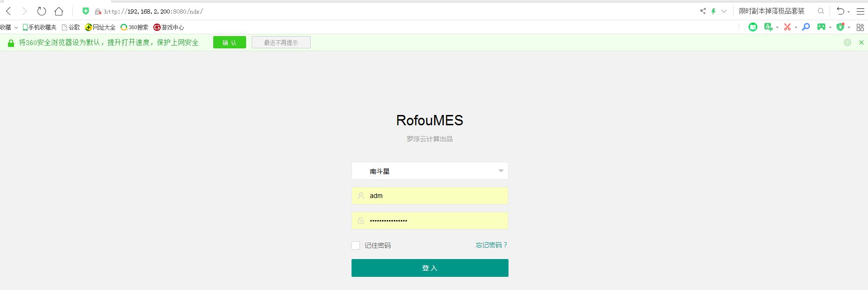Click the 忘记密码 forgot password link
Image resolution: width=868 pixels, height=290 pixels.
pos(491,245)
